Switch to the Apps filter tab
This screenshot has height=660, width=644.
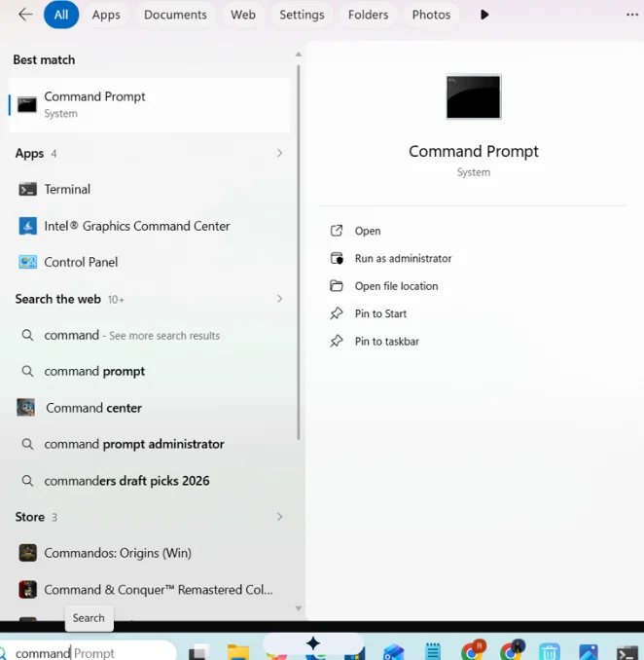click(106, 15)
